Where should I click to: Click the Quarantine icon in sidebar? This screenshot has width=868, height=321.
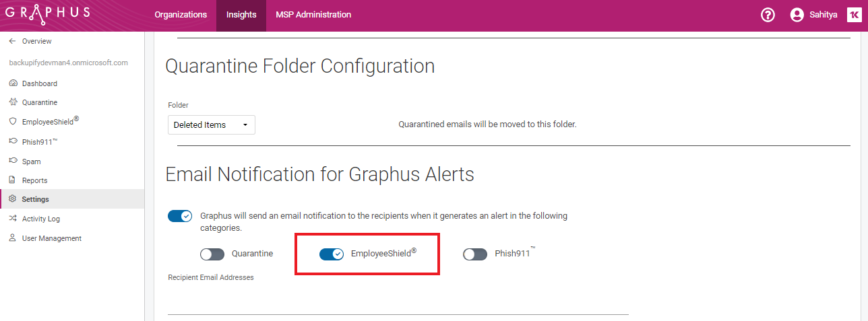pos(12,102)
